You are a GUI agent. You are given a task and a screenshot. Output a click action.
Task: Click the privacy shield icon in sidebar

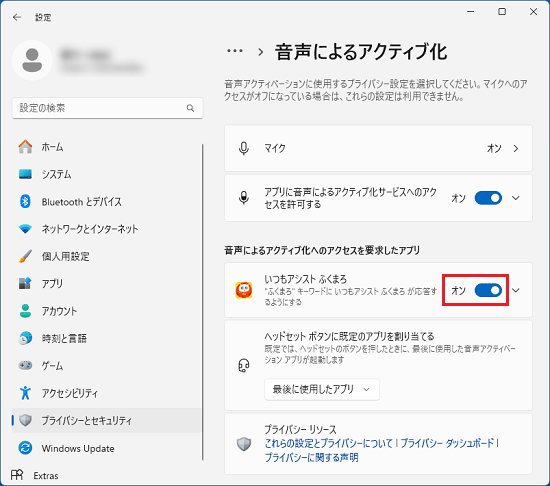point(25,420)
